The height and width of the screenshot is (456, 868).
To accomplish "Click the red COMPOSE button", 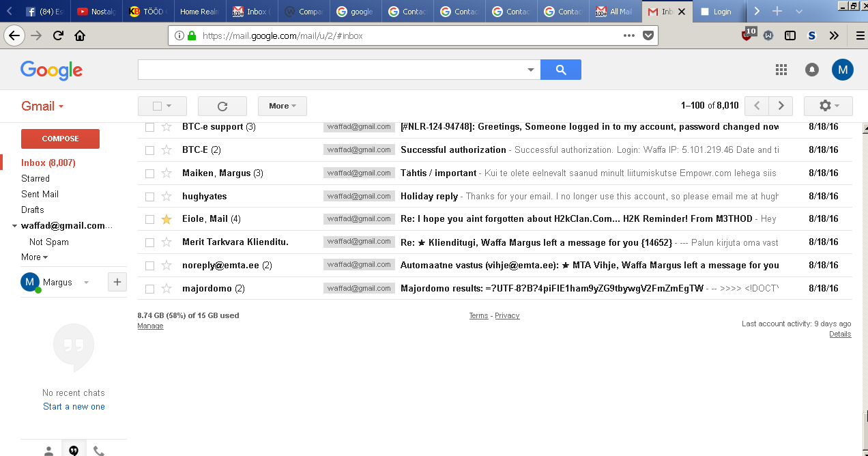I will point(60,139).
